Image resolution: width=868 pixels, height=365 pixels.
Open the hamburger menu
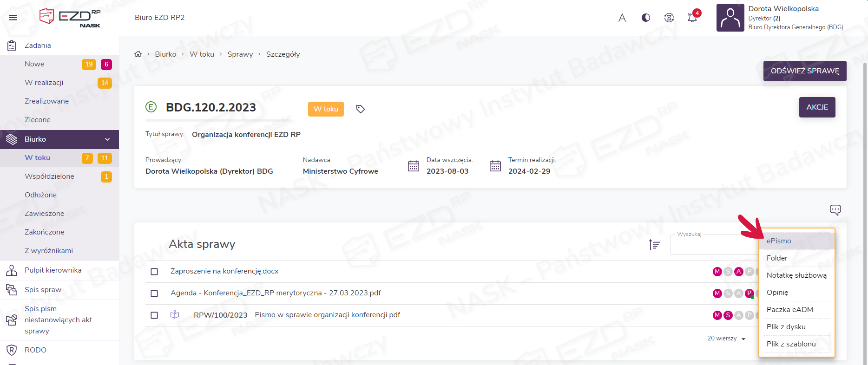13,18
